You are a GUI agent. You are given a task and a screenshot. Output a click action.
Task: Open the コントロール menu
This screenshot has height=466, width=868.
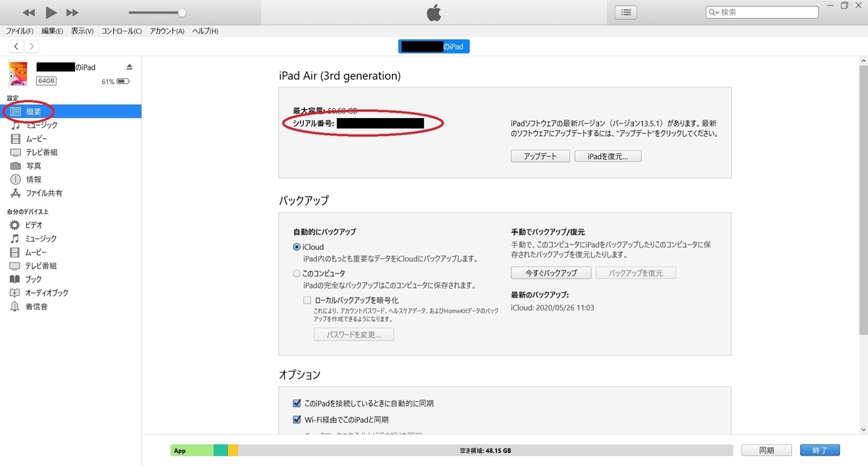click(x=122, y=31)
